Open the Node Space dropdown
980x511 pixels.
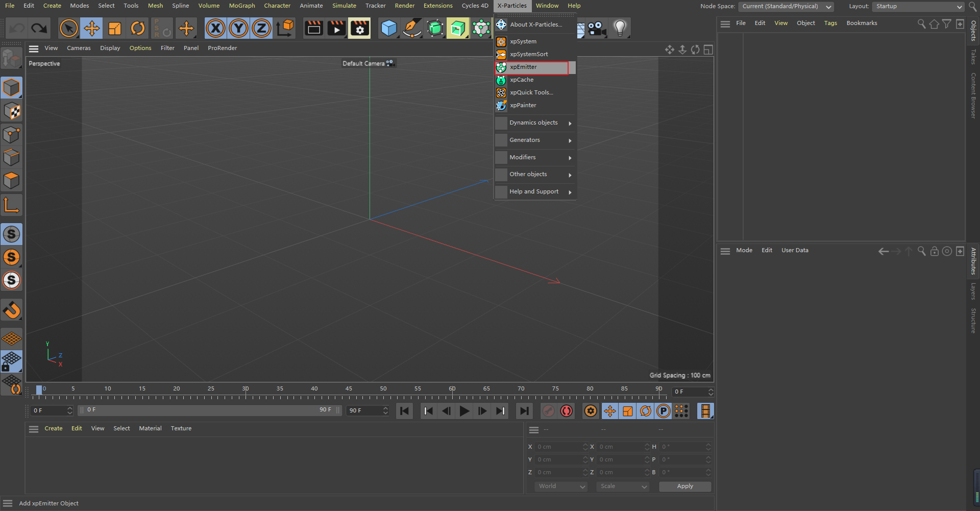coord(786,6)
